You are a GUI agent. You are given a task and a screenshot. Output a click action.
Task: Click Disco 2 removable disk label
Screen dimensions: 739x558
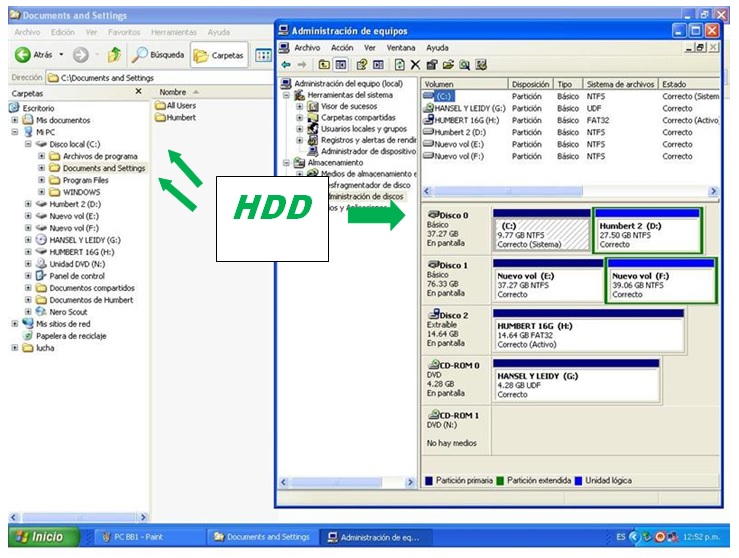coord(452,315)
